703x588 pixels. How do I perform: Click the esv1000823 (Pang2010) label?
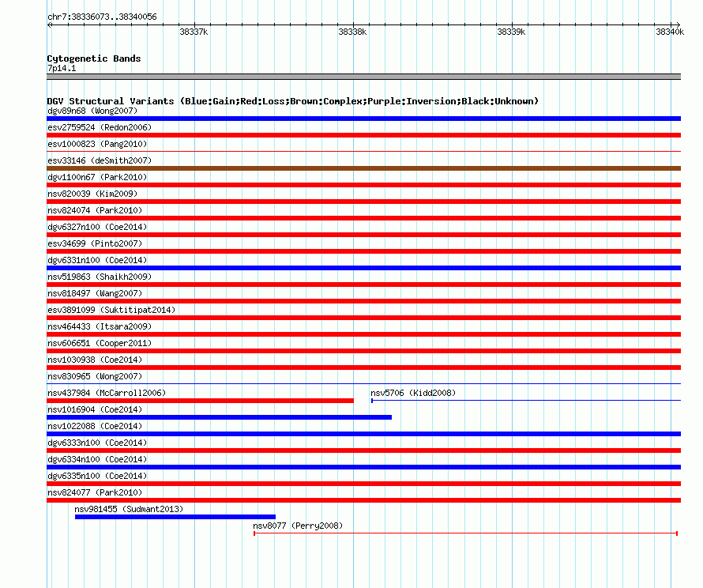pos(97,144)
